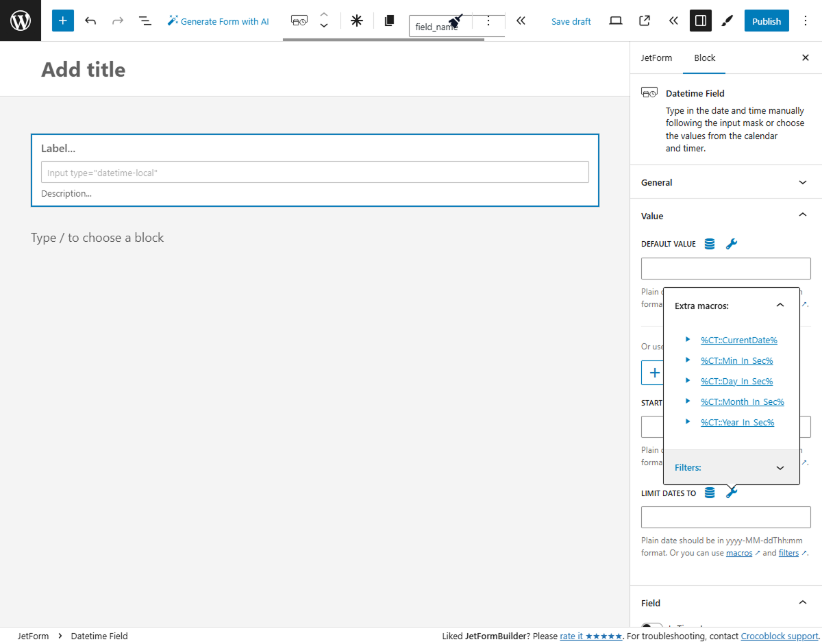Open the desktop preview monitor icon

615,21
